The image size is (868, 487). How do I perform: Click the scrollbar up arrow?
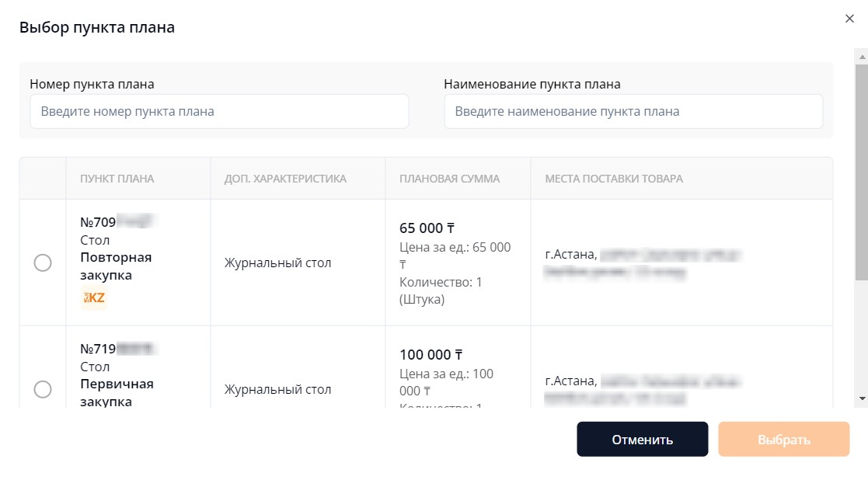pos(861,57)
